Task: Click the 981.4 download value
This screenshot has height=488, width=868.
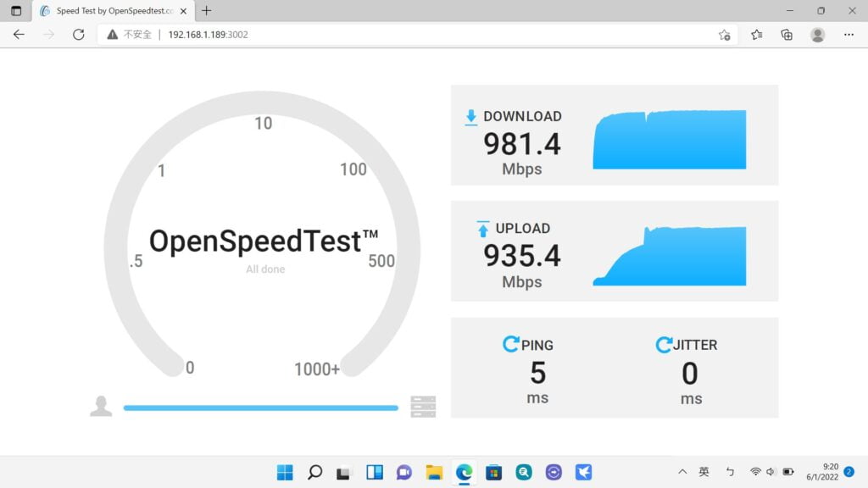Action: [522, 144]
